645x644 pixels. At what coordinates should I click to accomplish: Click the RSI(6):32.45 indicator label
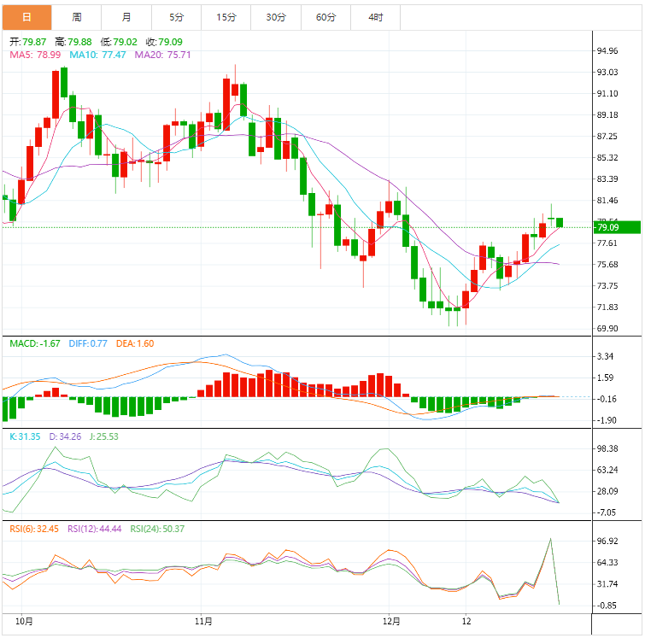pos(34,529)
